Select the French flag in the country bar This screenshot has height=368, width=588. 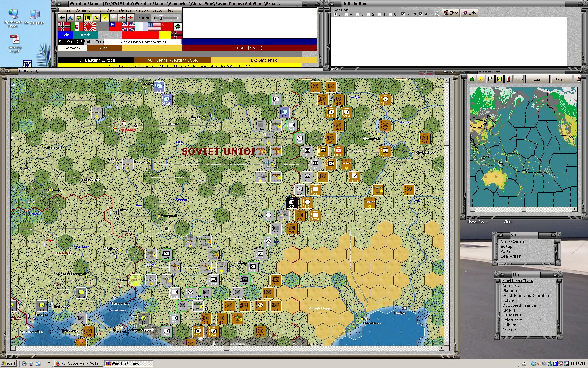click(141, 27)
